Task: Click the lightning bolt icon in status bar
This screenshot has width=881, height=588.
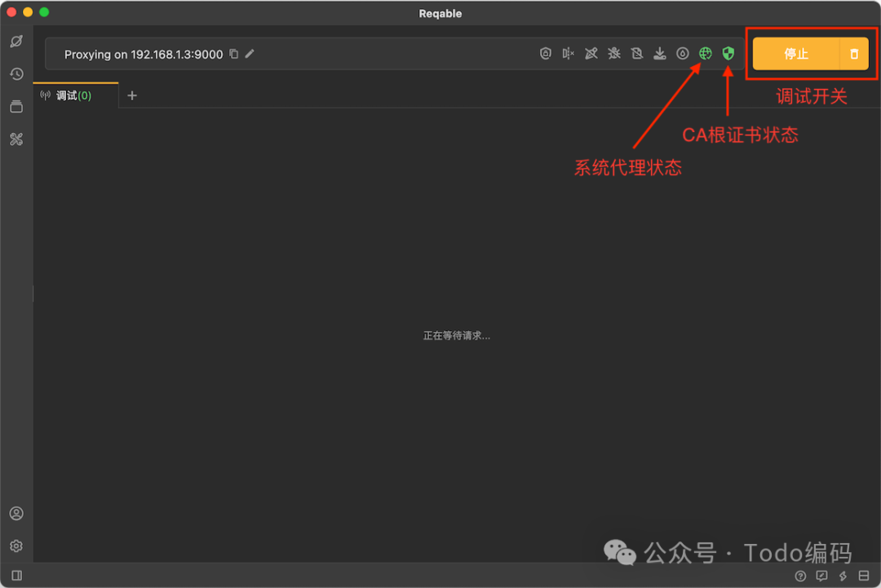Action: [x=843, y=576]
